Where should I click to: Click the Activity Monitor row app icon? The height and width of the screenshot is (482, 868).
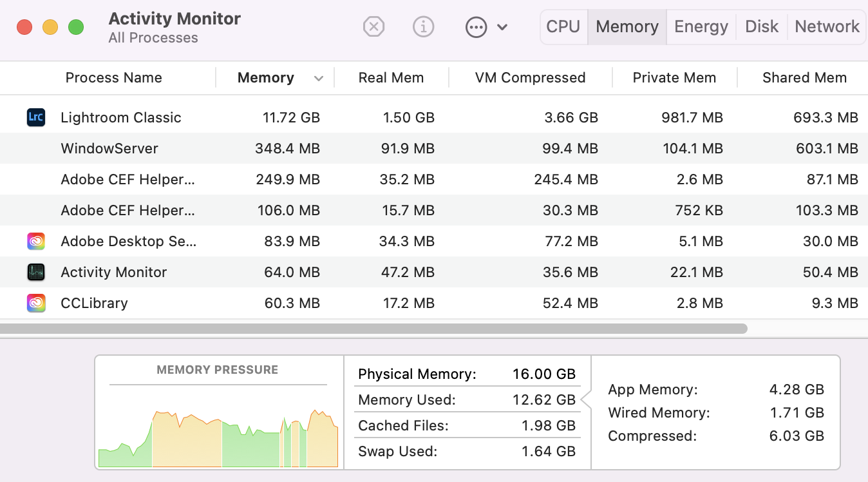click(36, 272)
